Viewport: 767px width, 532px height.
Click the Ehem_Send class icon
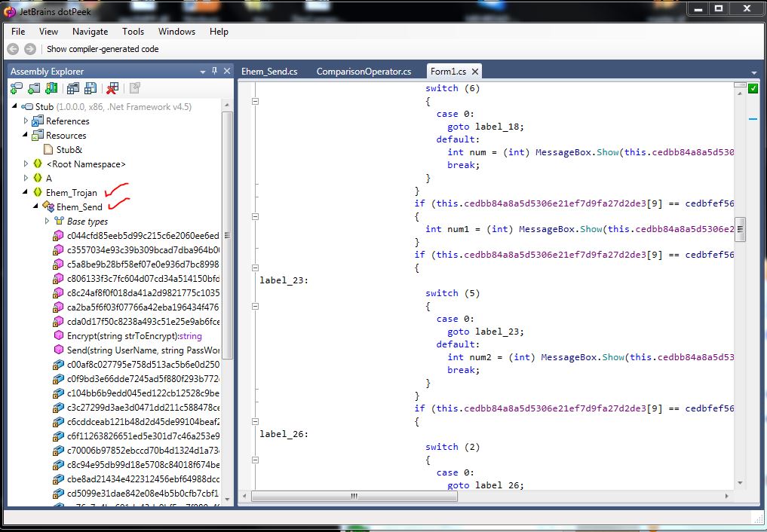pyautogui.click(x=48, y=206)
